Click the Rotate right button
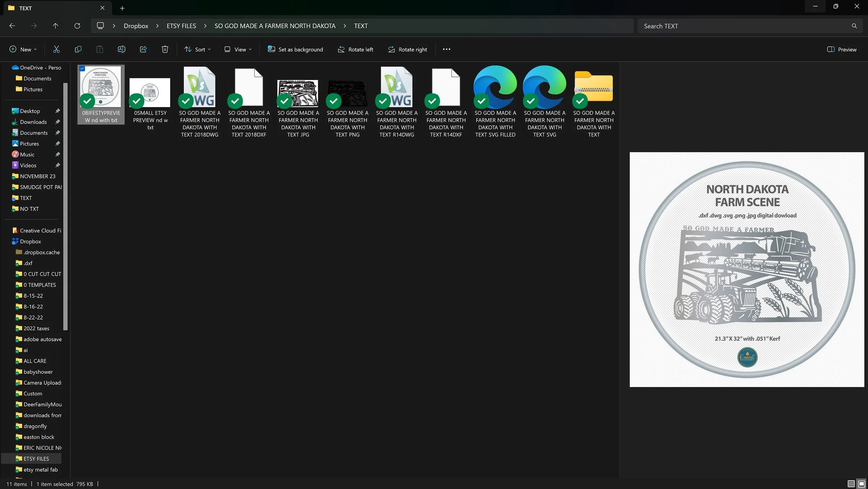868x489 pixels. [x=407, y=49]
